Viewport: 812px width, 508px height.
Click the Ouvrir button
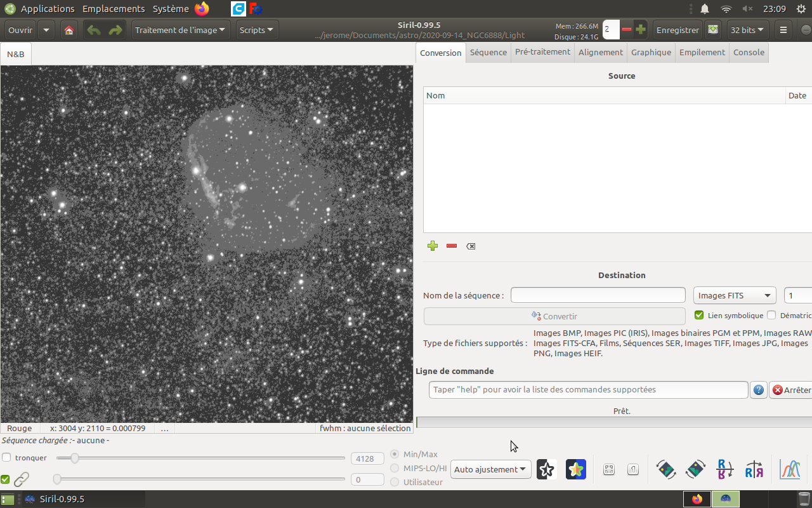(20, 30)
